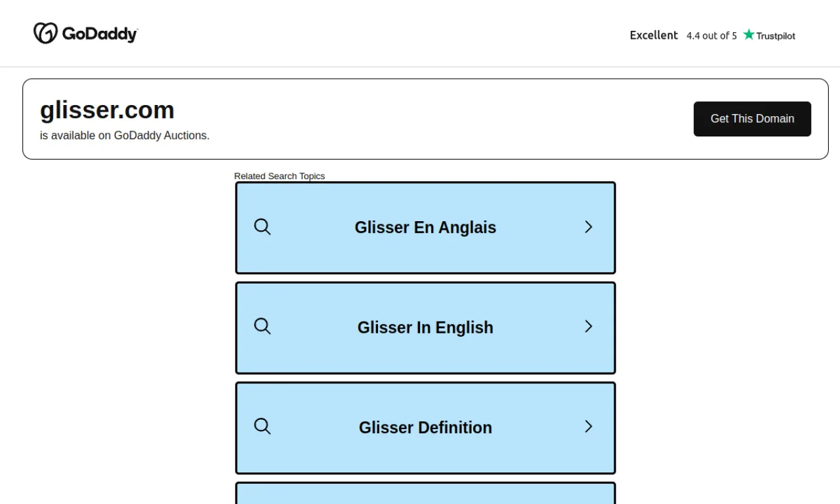The height and width of the screenshot is (504, 840).
Task: Open the Glisser In English topic
Action: coord(425,328)
